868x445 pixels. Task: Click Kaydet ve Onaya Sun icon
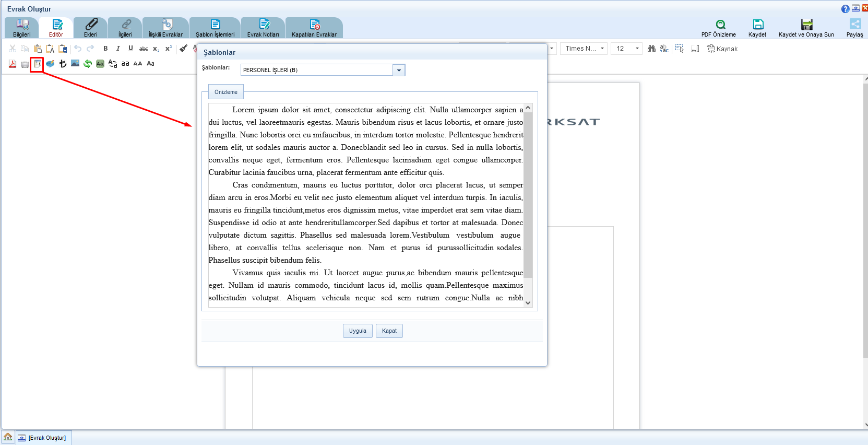click(806, 28)
